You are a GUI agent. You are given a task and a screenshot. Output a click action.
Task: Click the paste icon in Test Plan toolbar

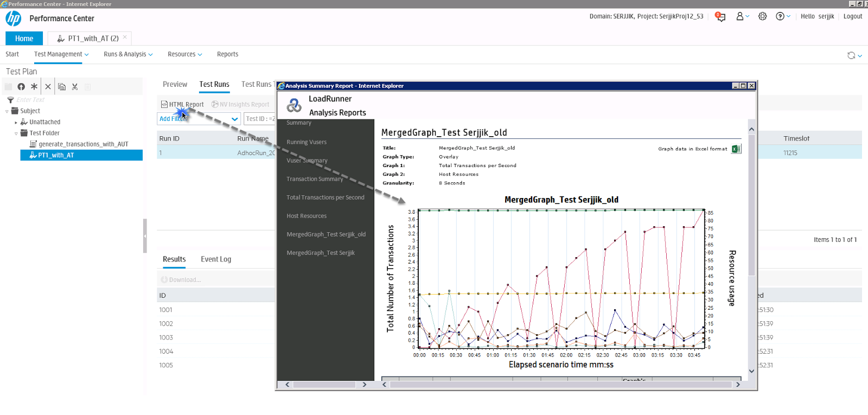(x=88, y=87)
